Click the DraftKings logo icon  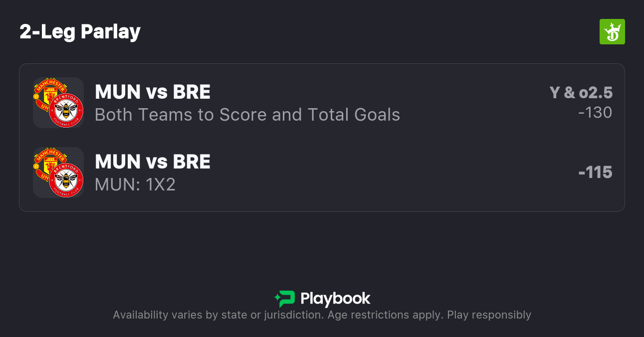(x=612, y=32)
